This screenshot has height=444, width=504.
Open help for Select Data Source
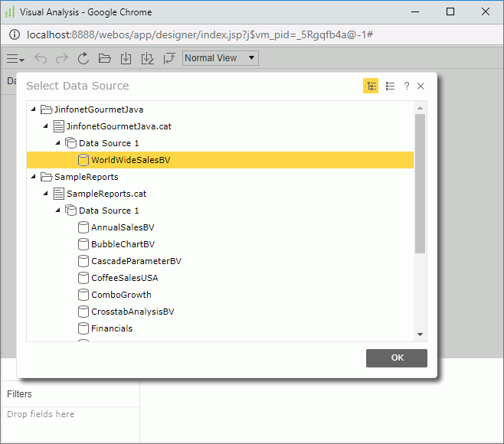(x=407, y=86)
